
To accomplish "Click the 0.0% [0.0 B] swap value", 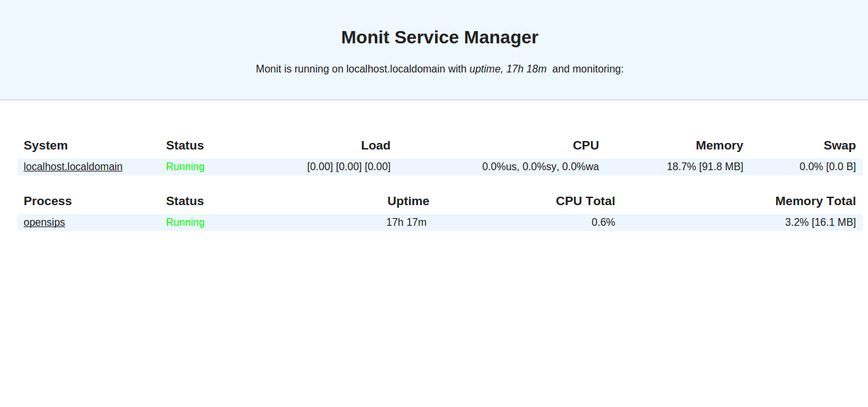I will (x=827, y=167).
